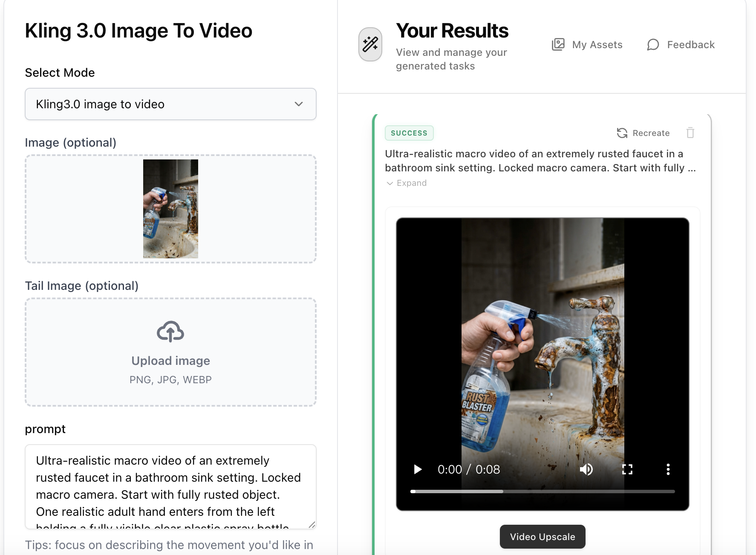Expand the full prompt description

click(x=407, y=183)
